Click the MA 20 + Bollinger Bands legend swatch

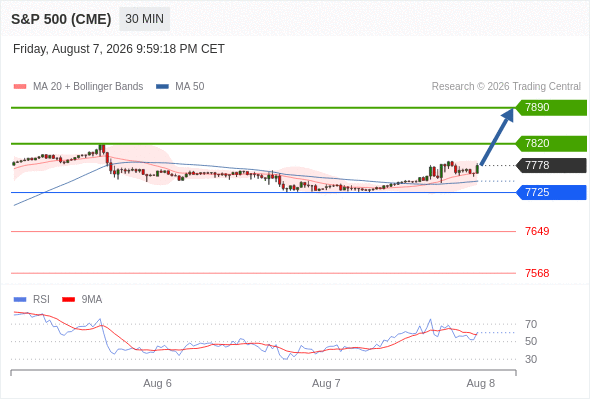(x=20, y=87)
